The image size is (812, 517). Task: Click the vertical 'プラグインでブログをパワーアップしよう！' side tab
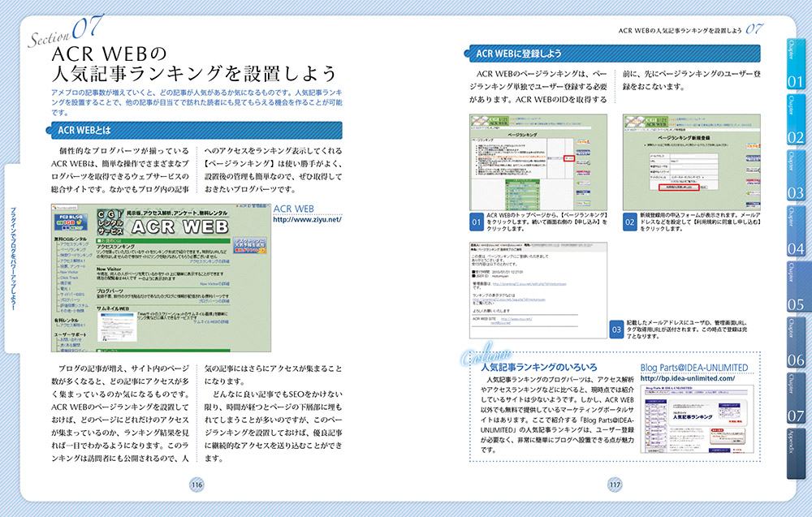[14, 259]
